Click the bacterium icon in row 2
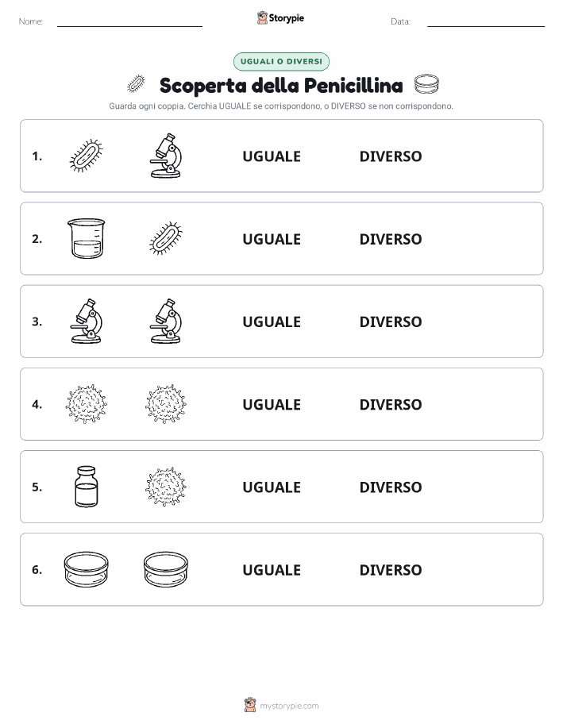The image size is (563, 728). click(166, 238)
